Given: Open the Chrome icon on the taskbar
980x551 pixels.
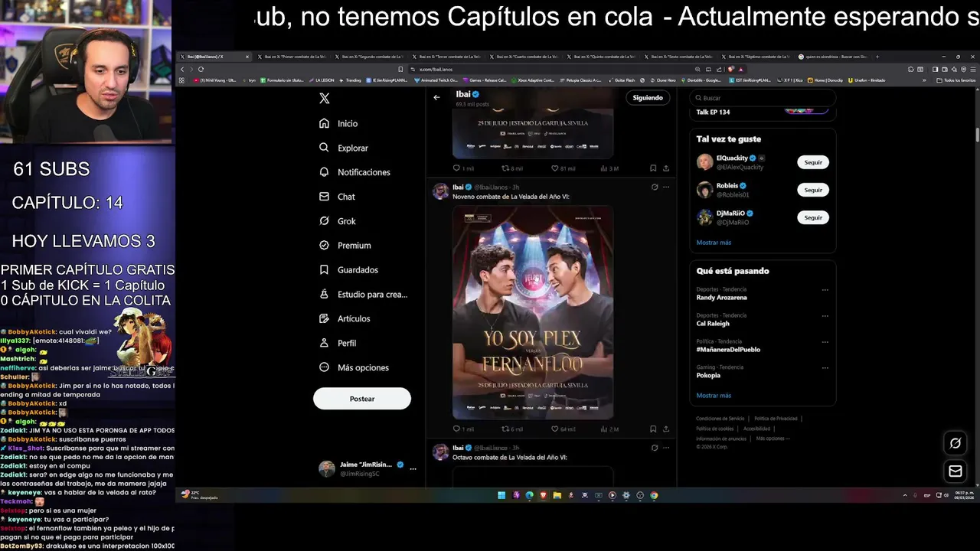Looking at the screenshot, I should tap(654, 495).
